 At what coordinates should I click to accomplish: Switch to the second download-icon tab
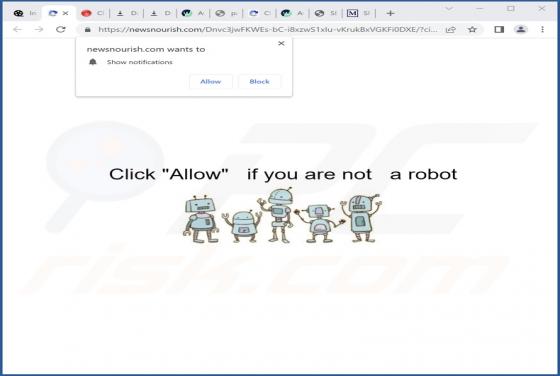[x=160, y=14]
